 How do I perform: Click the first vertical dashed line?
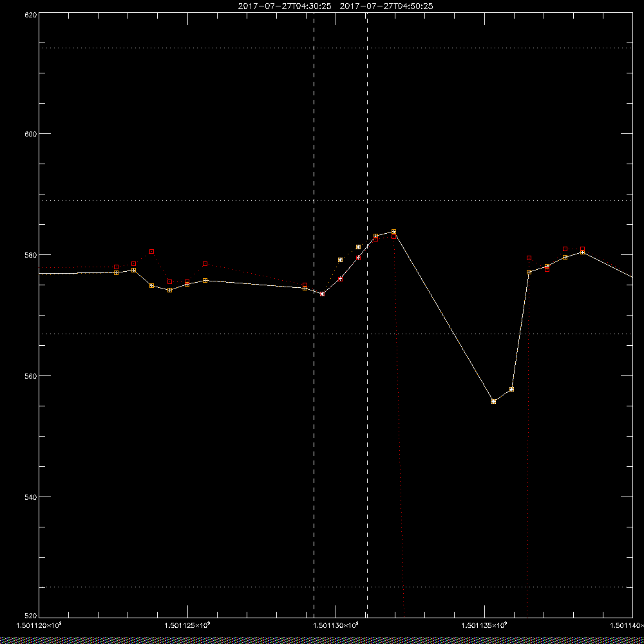[314, 315]
